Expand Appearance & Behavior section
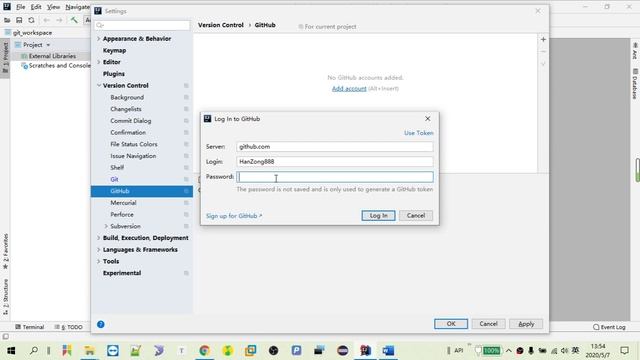The height and width of the screenshot is (360, 640). tap(98, 39)
